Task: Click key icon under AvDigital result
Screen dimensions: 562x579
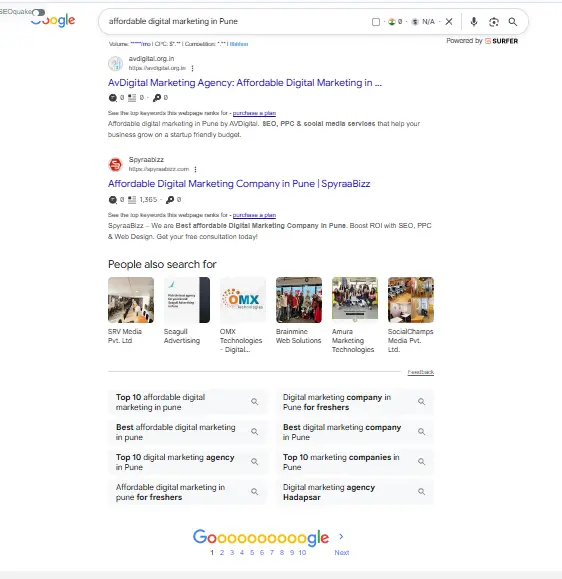Action: tap(157, 97)
